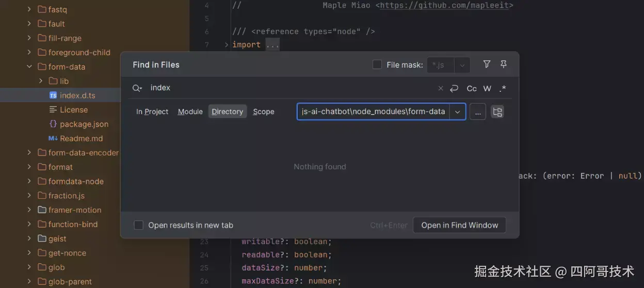Click the 'dataSize?: number;' code line
Viewport: 644px width, 288px height.
point(284,268)
